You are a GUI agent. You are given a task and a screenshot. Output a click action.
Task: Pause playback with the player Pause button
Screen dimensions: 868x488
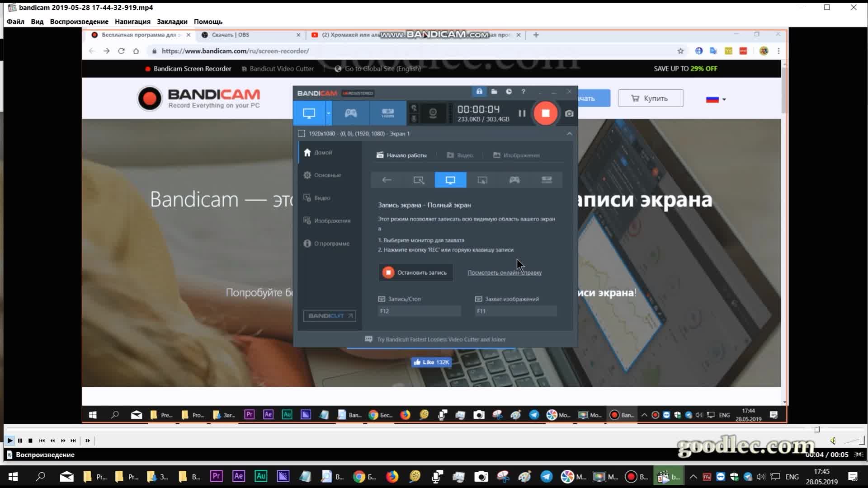click(20, 441)
